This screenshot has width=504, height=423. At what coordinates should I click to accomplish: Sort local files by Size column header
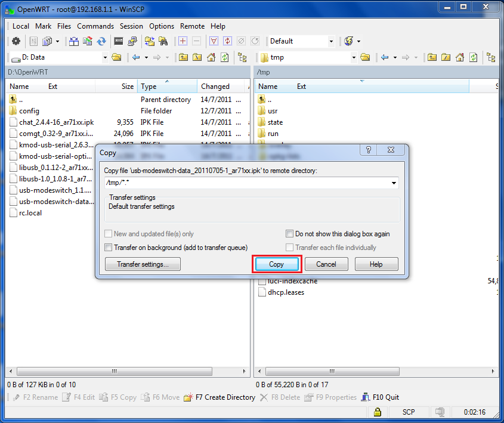pos(116,86)
